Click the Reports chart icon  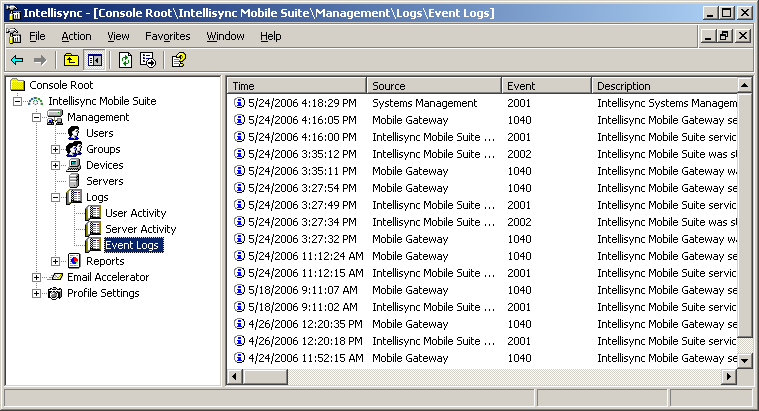point(74,261)
